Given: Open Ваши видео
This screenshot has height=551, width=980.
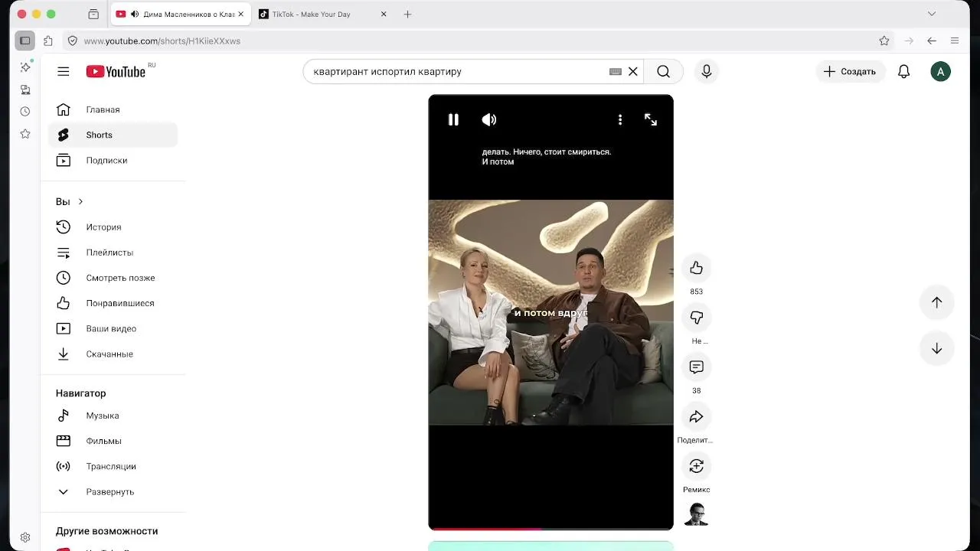Looking at the screenshot, I should [113, 328].
